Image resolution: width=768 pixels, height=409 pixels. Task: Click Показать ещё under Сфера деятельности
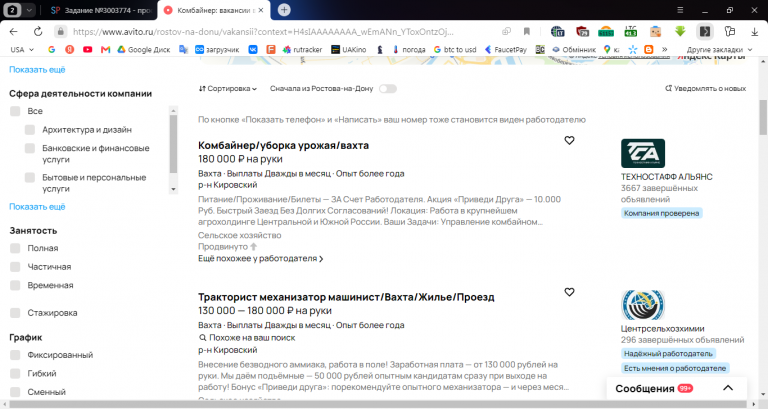tap(37, 207)
